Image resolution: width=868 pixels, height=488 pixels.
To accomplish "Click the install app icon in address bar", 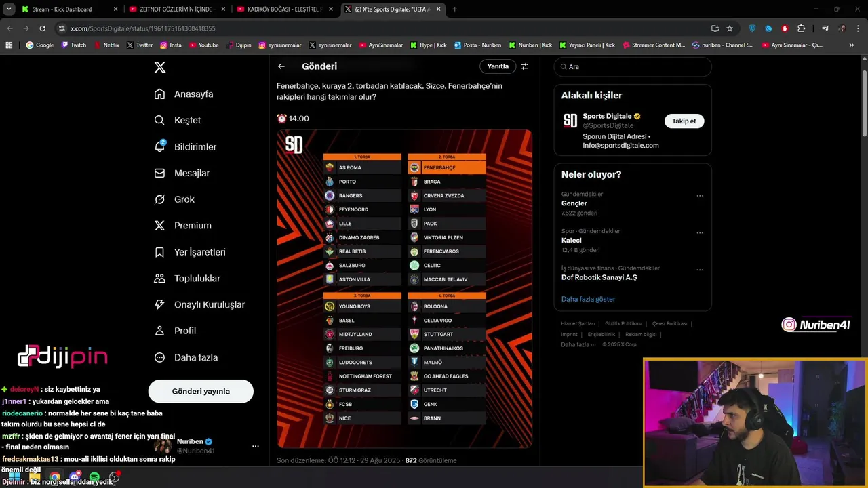I will point(715,28).
